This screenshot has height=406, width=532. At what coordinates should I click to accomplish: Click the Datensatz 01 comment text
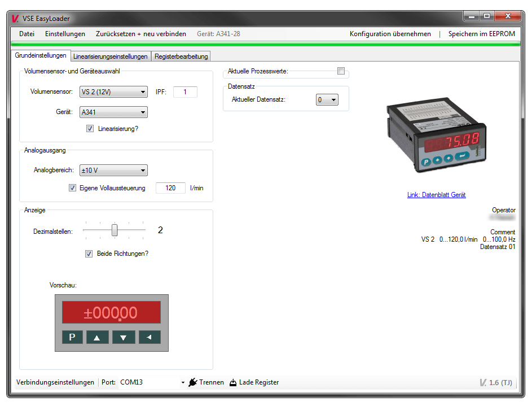498,247
